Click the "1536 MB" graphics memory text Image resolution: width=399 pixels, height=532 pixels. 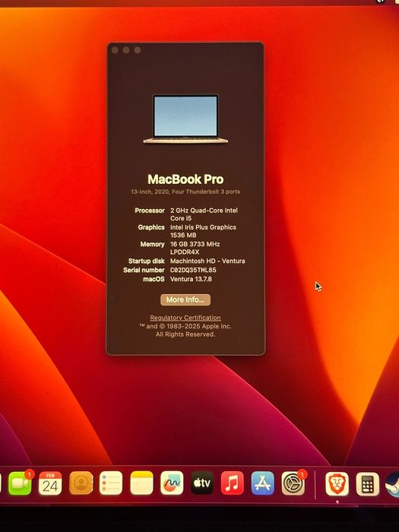tap(183, 235)
